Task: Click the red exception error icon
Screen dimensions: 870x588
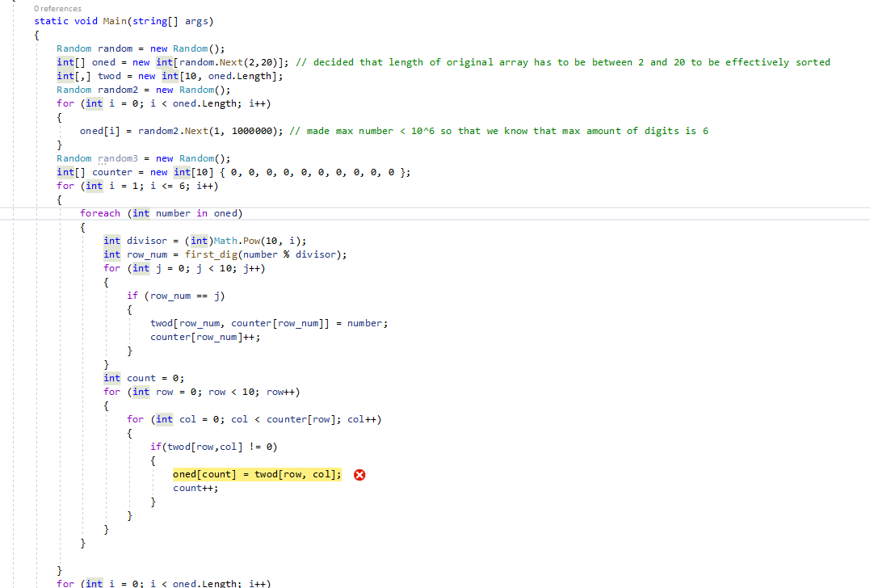Action: pyautogui.click(x=359, y=475)
